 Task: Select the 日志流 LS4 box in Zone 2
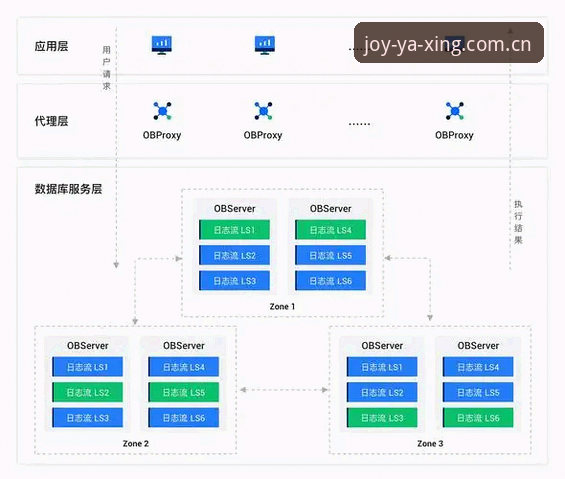coord(183,367)
